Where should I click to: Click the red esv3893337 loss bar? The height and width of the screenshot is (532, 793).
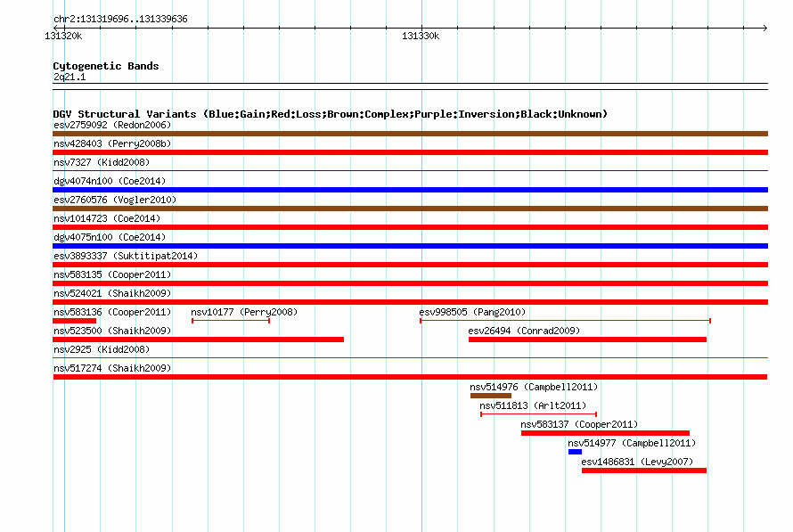pyautogui.click(x=410, y=265)
